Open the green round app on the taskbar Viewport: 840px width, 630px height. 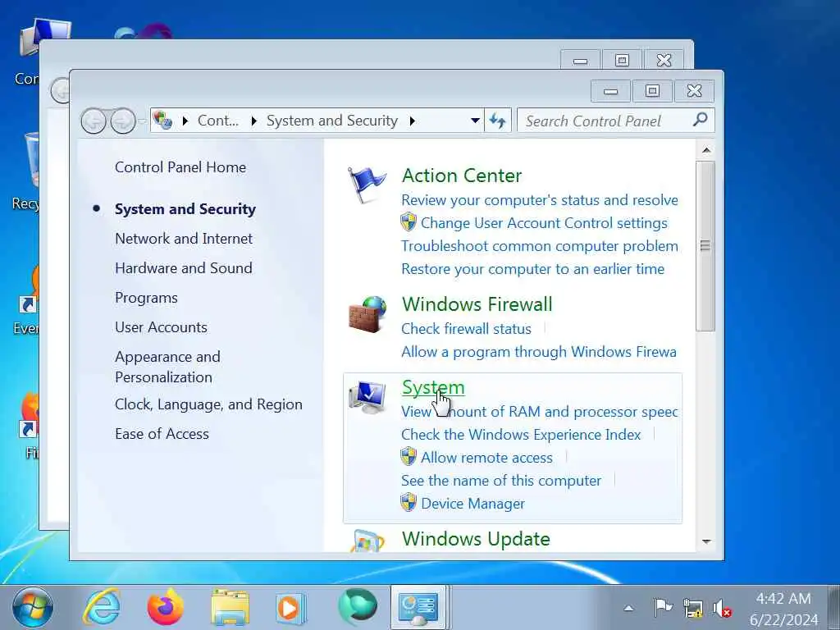[x=358, y=606]
